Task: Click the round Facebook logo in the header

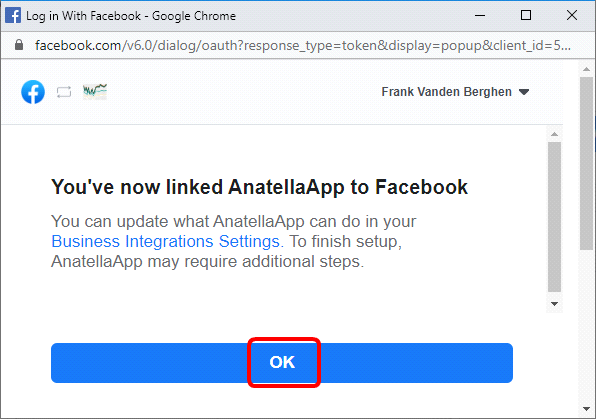Action: (33, 92)
